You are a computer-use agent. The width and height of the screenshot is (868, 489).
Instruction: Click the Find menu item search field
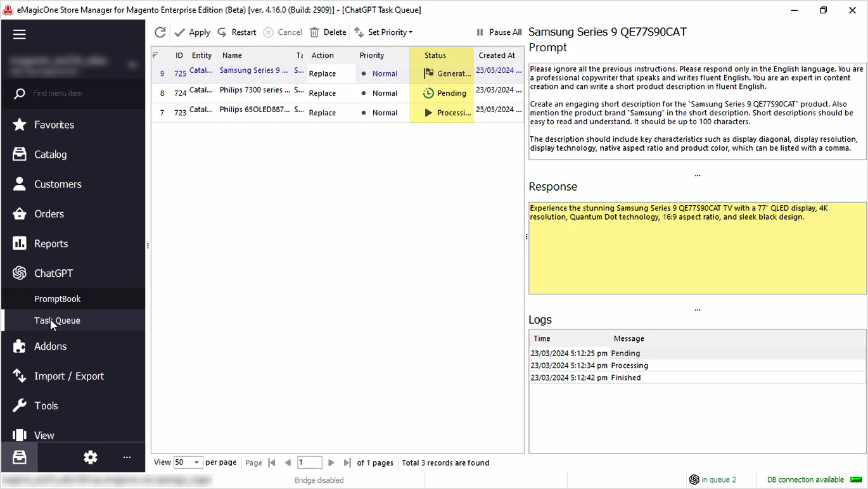(73, 93)
